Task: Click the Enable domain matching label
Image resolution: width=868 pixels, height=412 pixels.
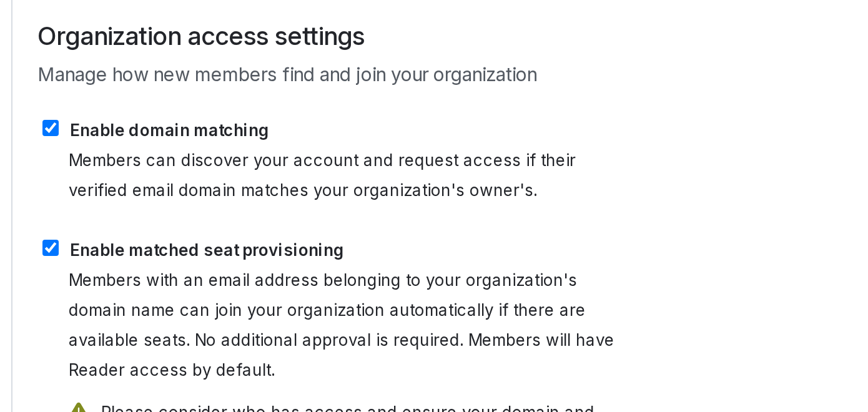Action: tap(169, 130)
